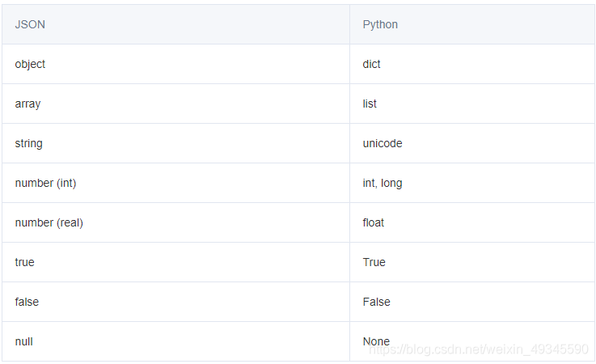Viewport: 596px width, 364px height.
Task: Select the "number (real)" cell
Action: (49, 222)
